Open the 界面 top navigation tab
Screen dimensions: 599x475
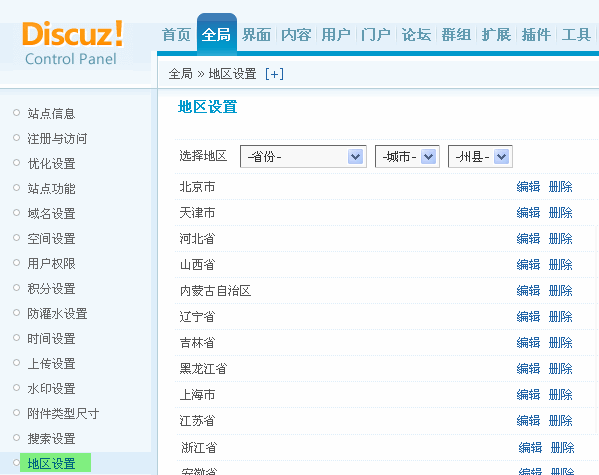256,35
